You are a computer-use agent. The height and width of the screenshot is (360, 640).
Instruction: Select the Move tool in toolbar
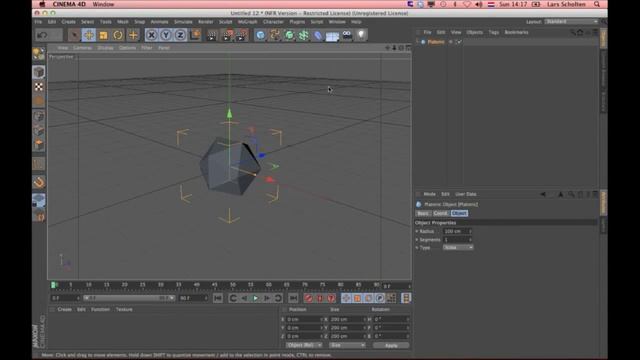click(x=89, y=35)
